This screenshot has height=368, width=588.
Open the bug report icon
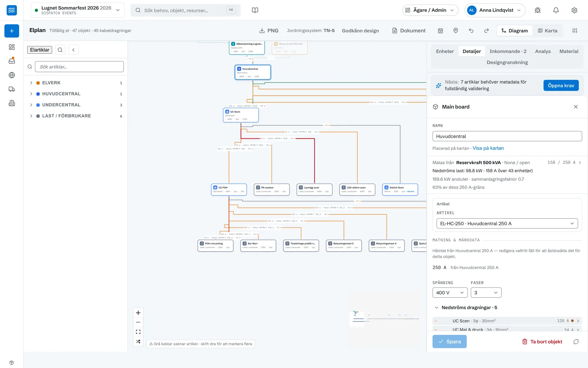pyautogui.click(x=538, y=10)
